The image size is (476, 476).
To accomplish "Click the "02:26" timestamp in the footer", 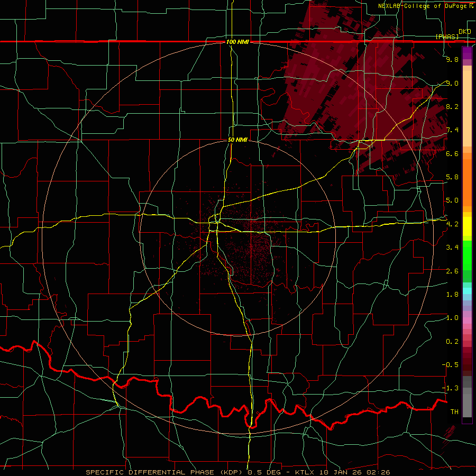I will (379, 472).
